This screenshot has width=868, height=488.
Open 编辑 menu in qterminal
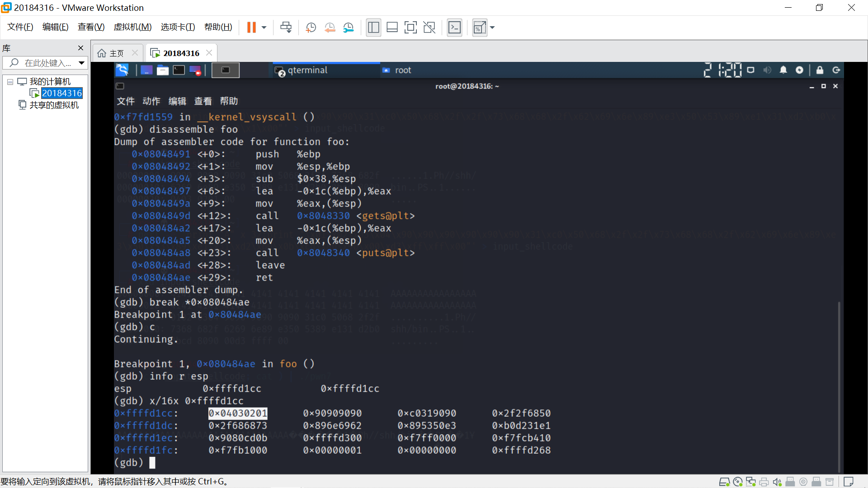(177, 101)
